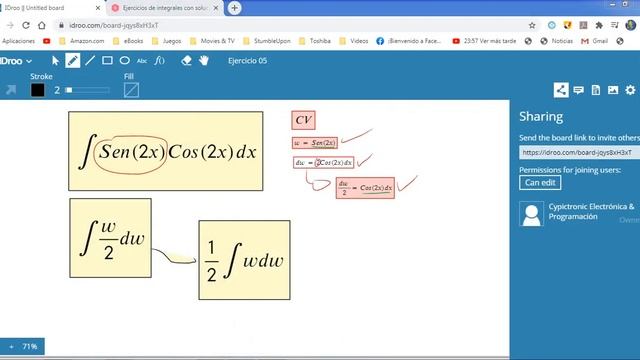Click the 71% zoom level
Viewport: 640px width, 360px height.
pos(30,347)
